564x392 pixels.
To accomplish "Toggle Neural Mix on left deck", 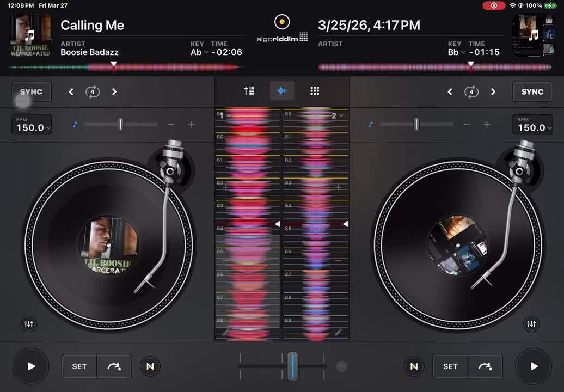I will [x=150, y=366].
